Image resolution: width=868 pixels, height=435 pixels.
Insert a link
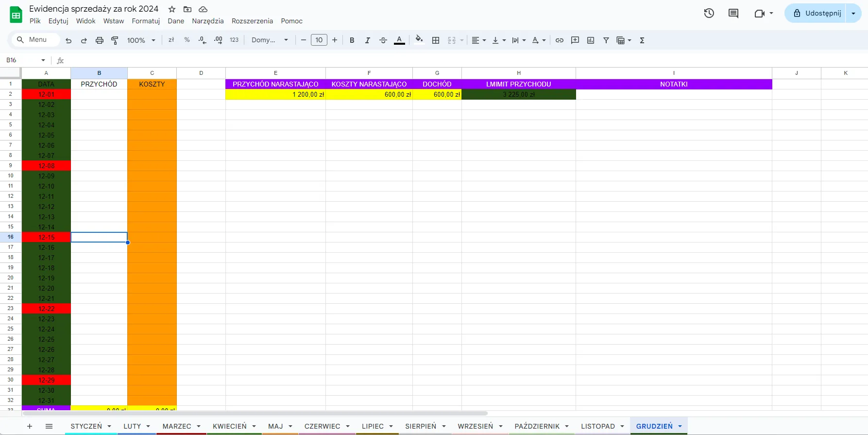click(x=560, y=40)
